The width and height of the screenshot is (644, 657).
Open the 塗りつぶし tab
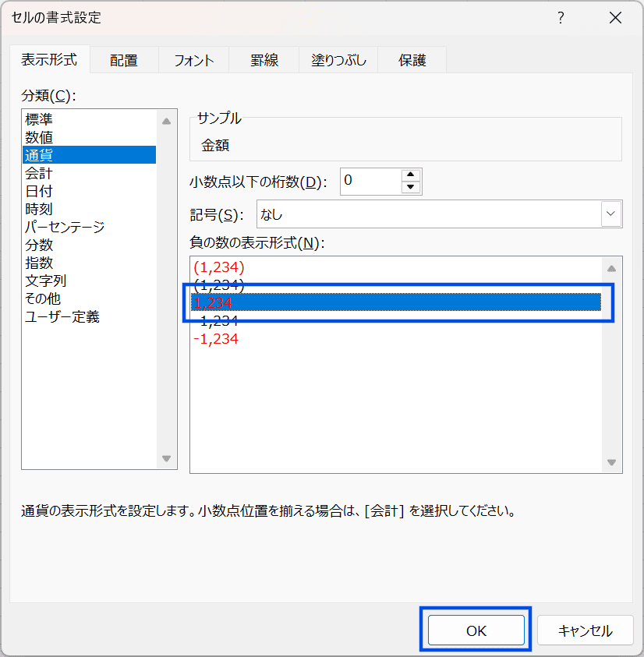338,60
